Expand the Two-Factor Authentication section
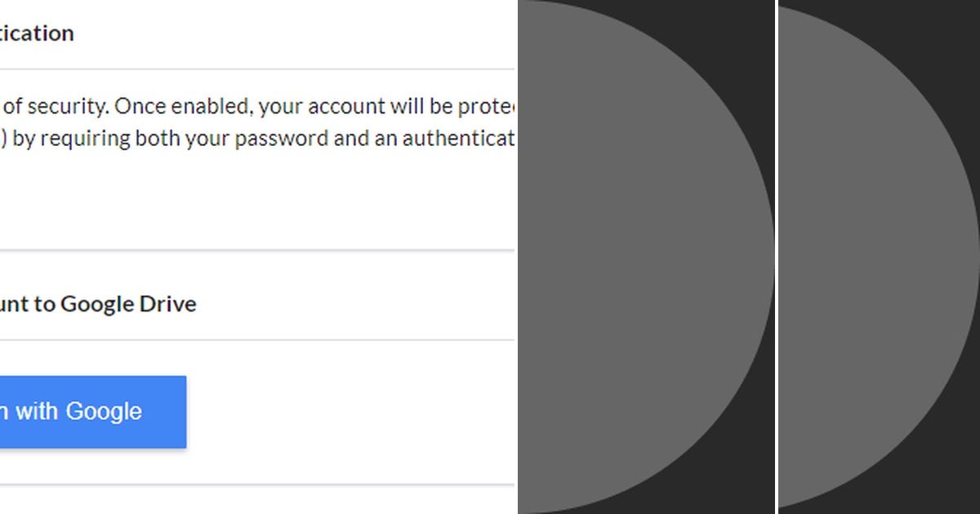 coord(37,33)
